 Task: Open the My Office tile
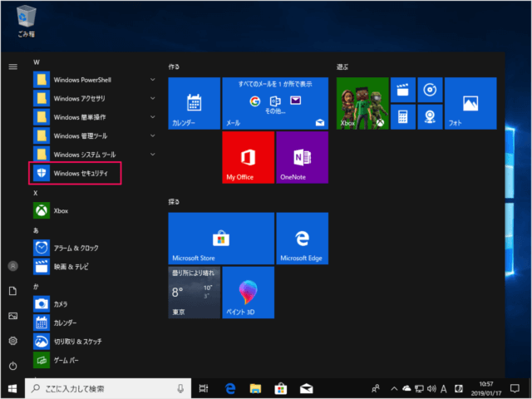point(248,157)
